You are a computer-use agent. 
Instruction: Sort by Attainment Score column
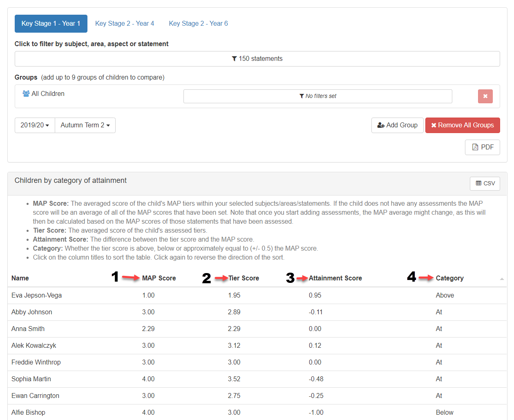(x=335, y=278)
